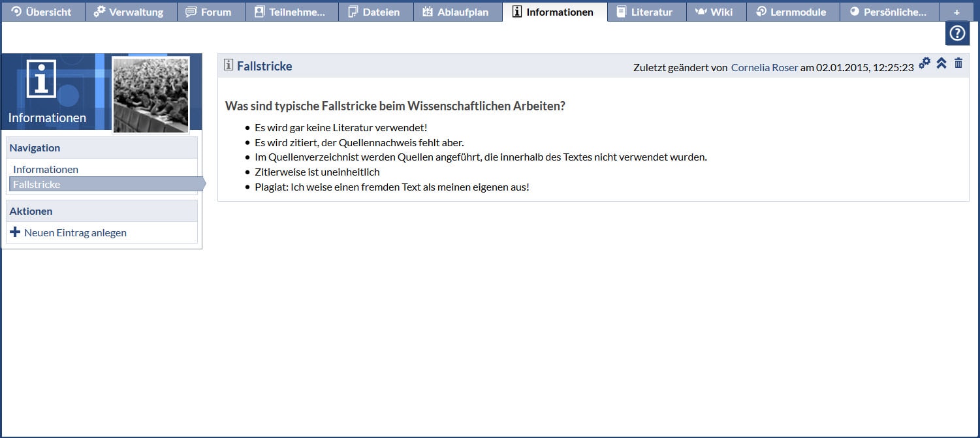Open the Dateien tab
Viewport: 980px width, 438px height.
point(375,12)
